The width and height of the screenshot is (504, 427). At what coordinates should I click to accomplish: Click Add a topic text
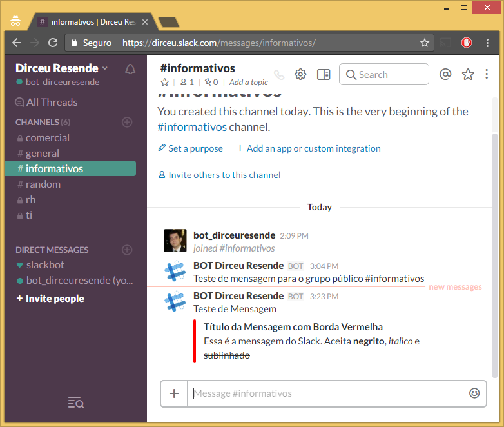coord(249,83)
